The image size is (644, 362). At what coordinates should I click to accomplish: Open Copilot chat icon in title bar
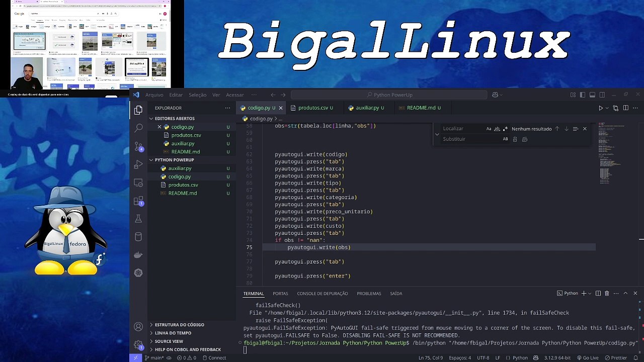pos(495,95)
